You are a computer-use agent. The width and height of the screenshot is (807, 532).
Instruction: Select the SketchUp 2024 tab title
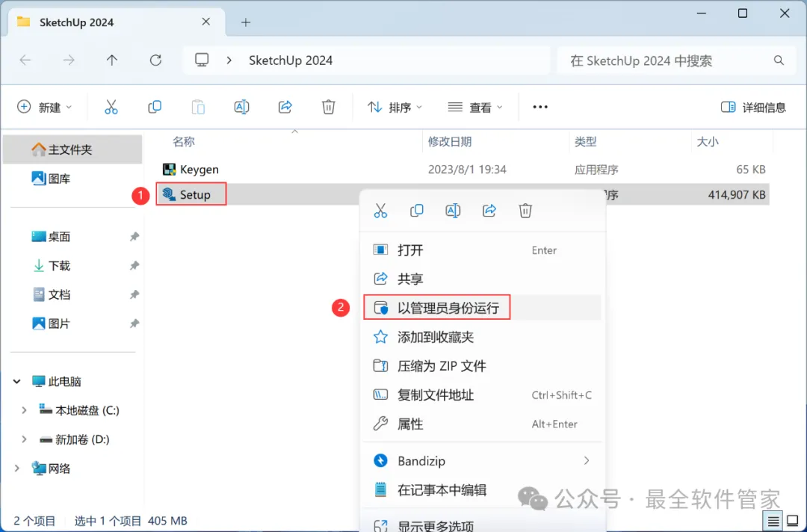coord(77,22)
